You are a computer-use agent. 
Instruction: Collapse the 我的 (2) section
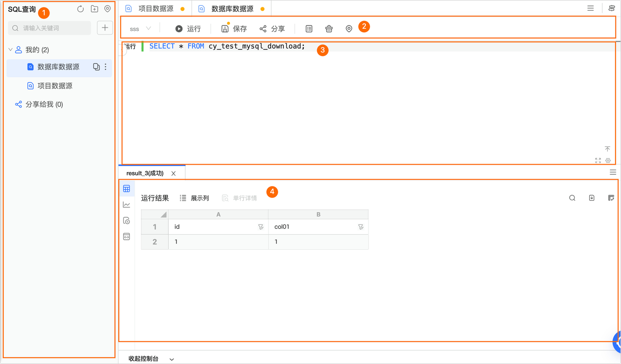tap(9, 49)
